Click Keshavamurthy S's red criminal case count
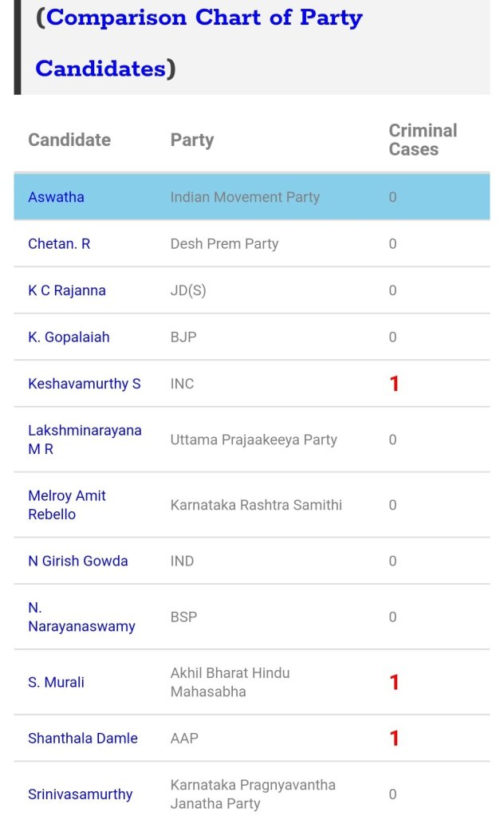This screenshot has height=816, width=504. click(394, 384)
